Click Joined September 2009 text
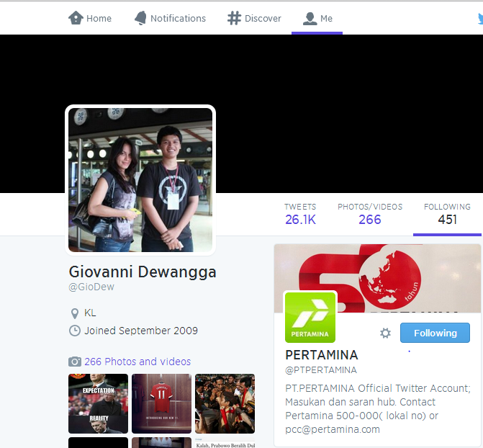This screenshot has width=483, height=448. click(x=141, y=331)
